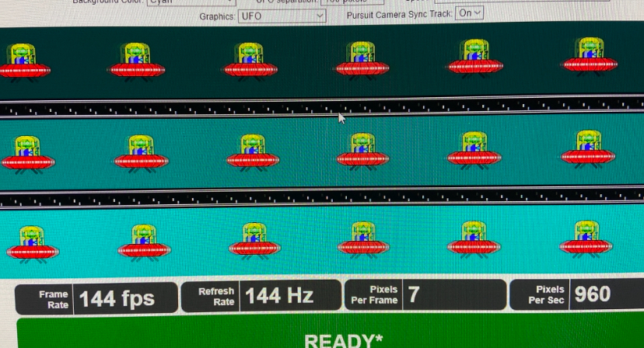
Task: Click the rightmost UFO in the darkest row
Action: pos(590,57)
